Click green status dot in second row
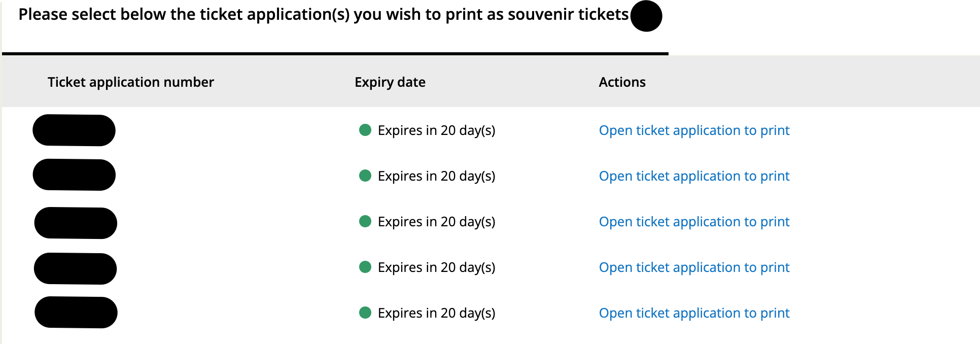The height and width of the screenshot is (344, 980). click(365, 176)
